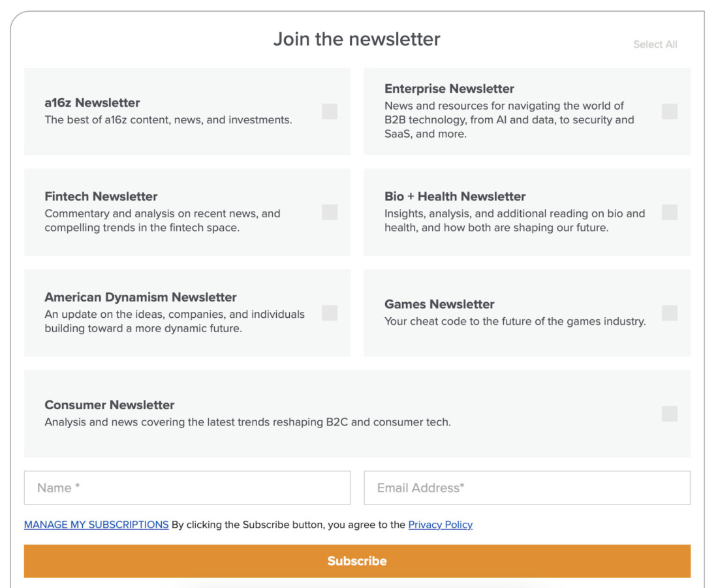Screen dimensions: 718x588
Task: Open the Privacy Policy link
Action: 440,525
